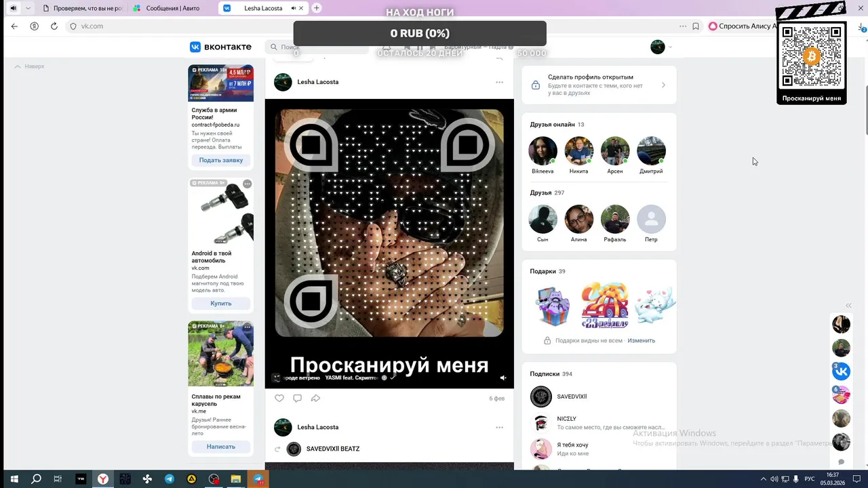Viewport: 868px width, 488px height.
Task: Open File Explorer from taskbar
Action: click(x=236, y=479)
